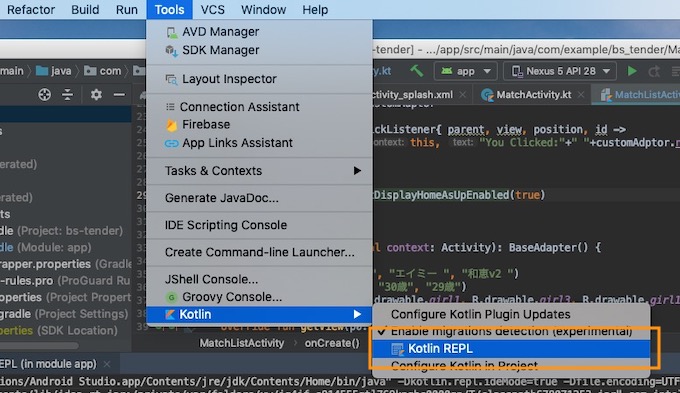Image resolution: width=680 pixels, height=393 pixels.
Task: Open JShell Console...
Action: 259,279
